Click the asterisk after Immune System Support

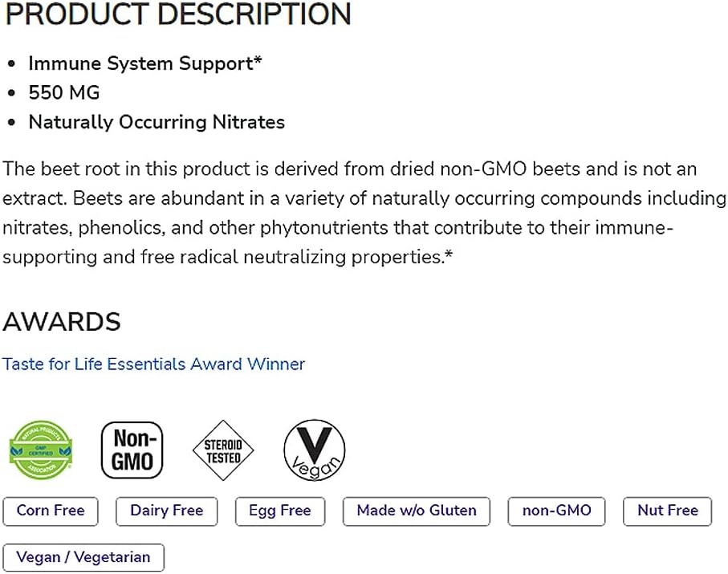tap(258, 60)
